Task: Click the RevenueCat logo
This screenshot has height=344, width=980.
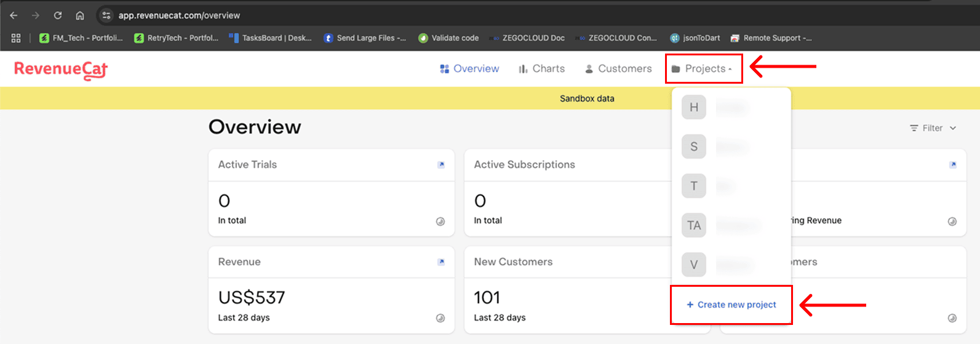Action: tap(61, 70)
